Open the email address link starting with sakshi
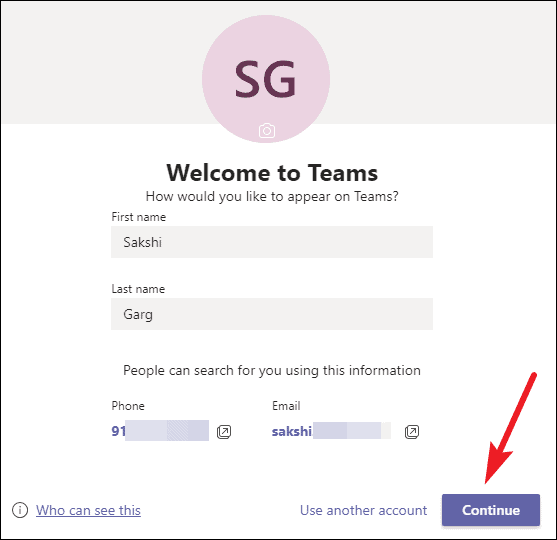557x540 pixels. pos(331,431)
